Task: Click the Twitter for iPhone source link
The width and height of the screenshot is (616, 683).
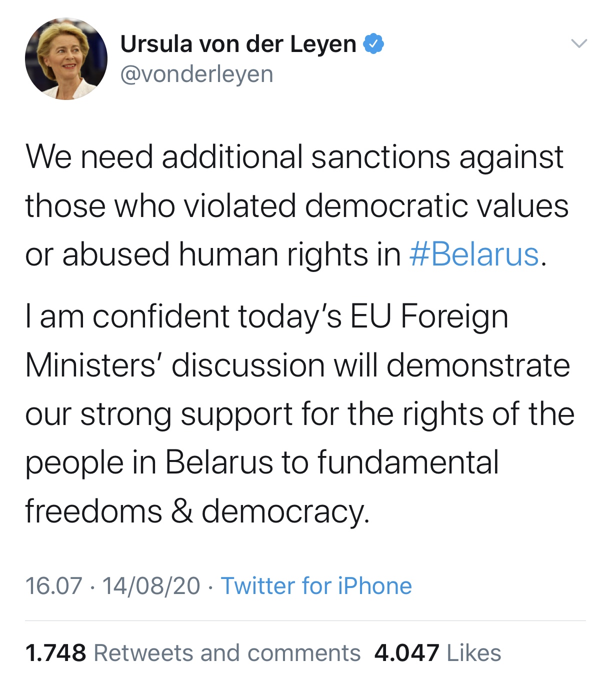Action: [316, 586]
